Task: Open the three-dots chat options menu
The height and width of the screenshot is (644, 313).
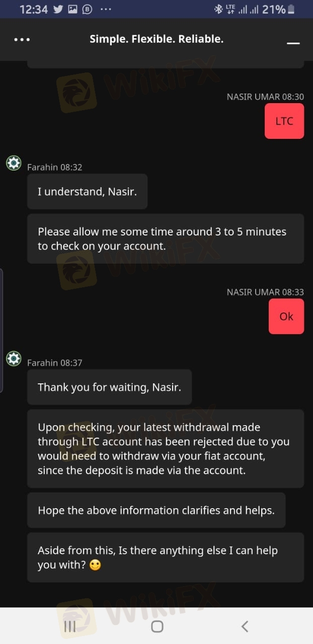Action: pos(22,39)
